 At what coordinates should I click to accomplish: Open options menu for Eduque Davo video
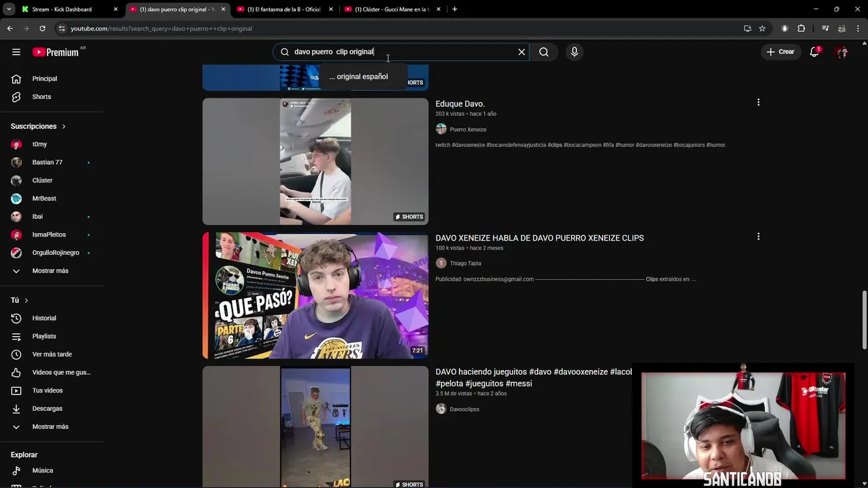[x=758, y=102]
